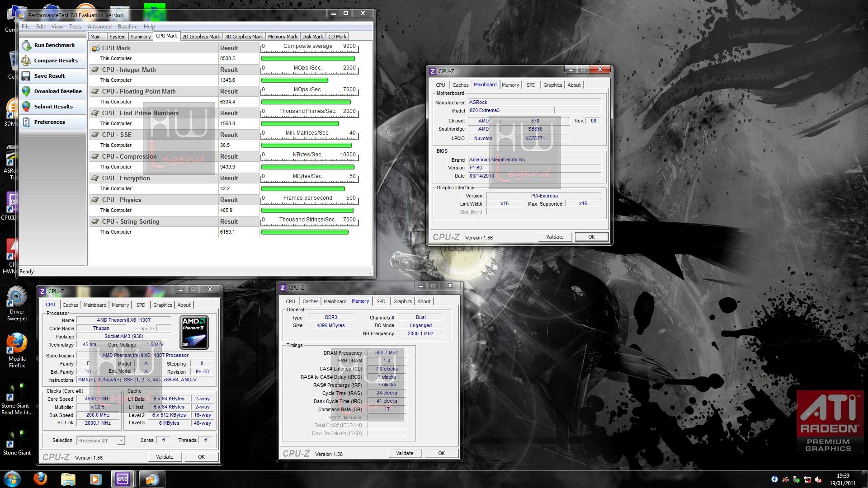The image size is (868, 488).
Task: Open the Baseline menu in PerformanceTest
Action: pos(127,27)
